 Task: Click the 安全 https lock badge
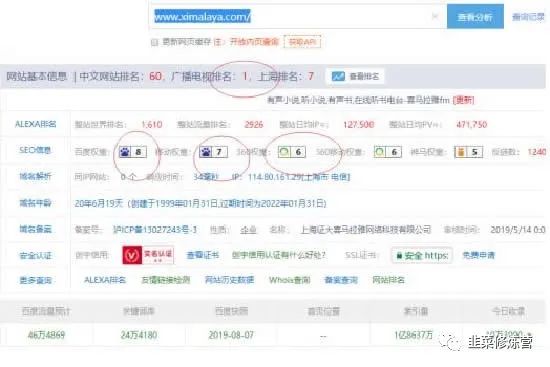tap(422, 255)
